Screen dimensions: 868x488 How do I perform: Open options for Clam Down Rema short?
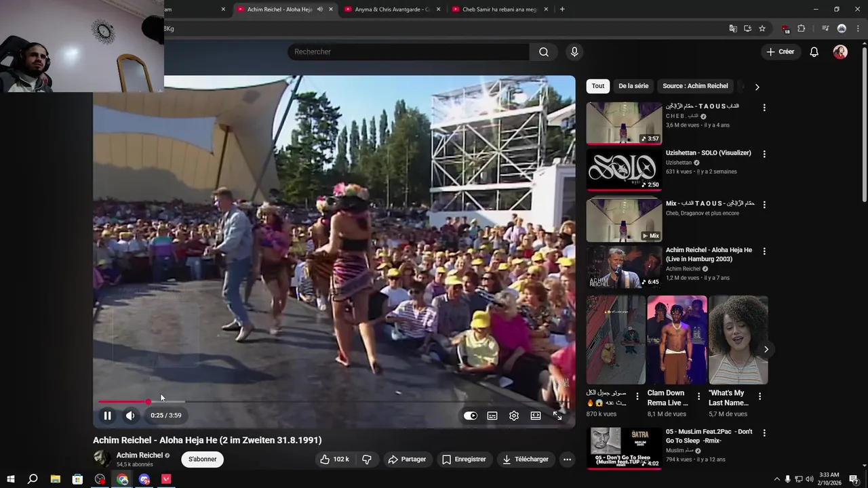698,396
